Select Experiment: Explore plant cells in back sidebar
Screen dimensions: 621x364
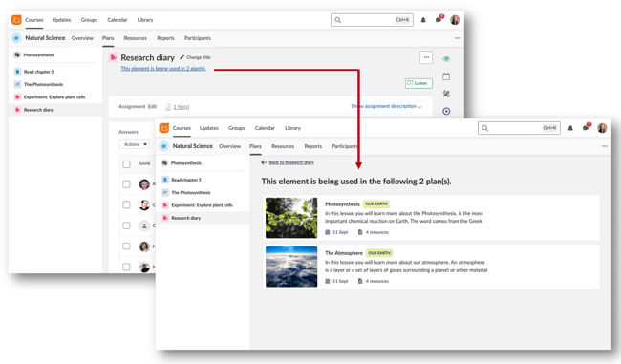[54, 97]
